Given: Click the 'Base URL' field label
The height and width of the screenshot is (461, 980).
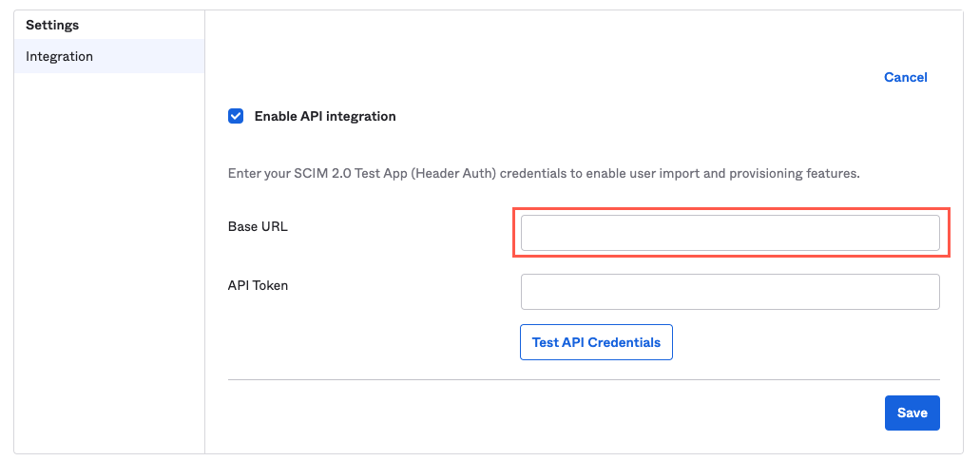Looking at the screenshot, I should (258, 226).
